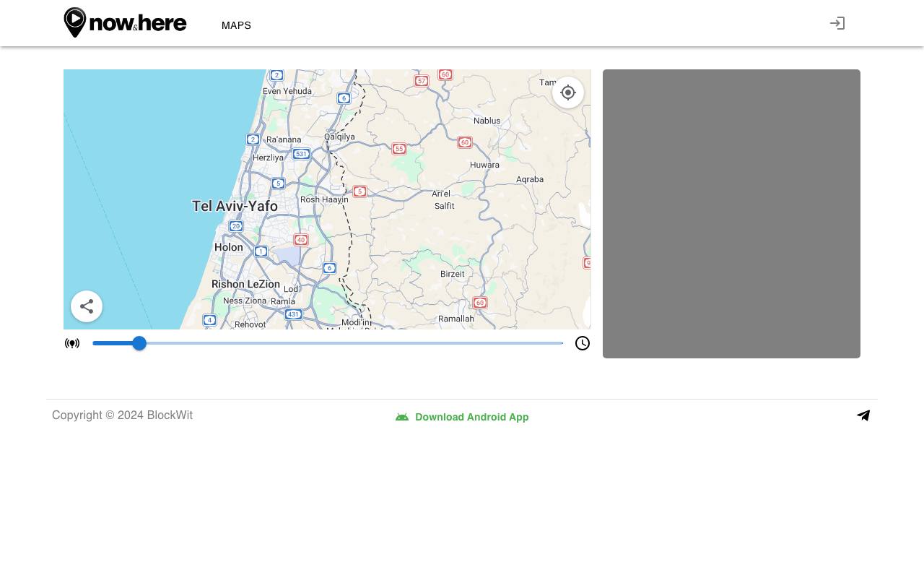Click route 531 shield on map
This screenshot has width=924, height=578.
pos(301,154)
